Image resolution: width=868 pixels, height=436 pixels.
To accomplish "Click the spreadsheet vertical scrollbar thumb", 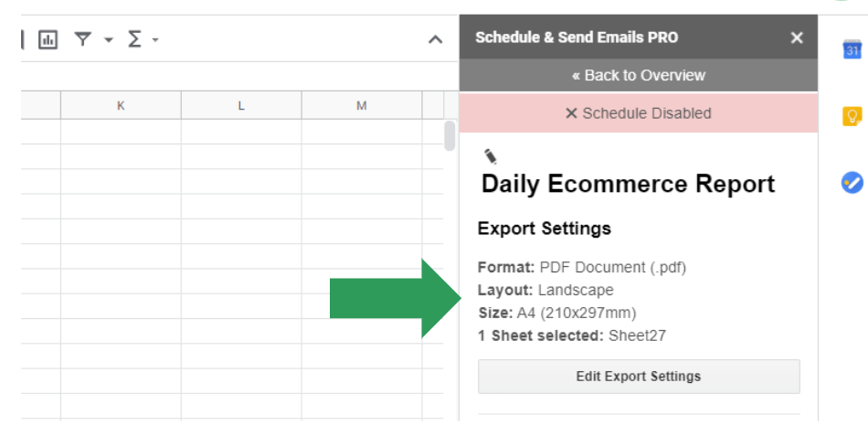I will click(450, 135).
